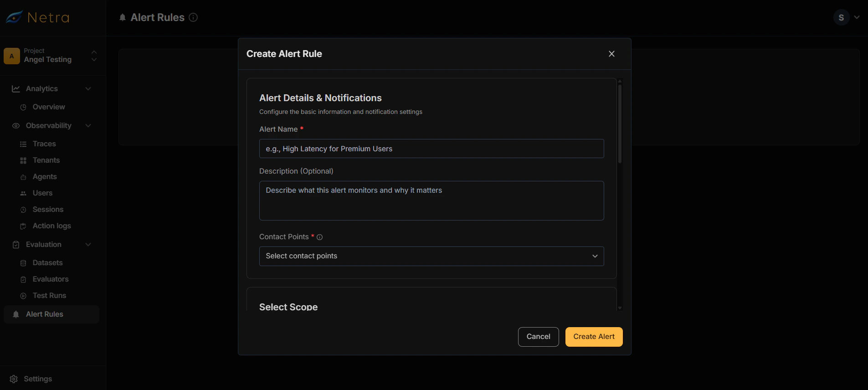Click the Sessions clock icon
Viewport: 868px width, 390px height.
point(23,210)
